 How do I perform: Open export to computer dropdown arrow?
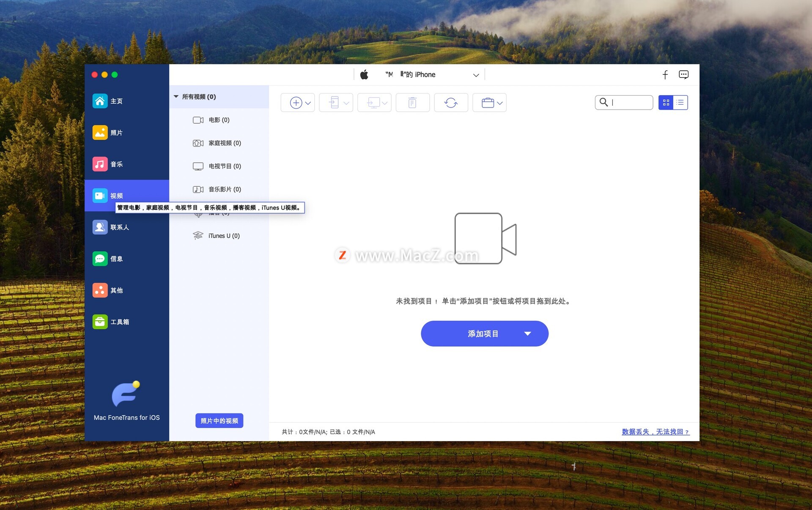pos(384,103)
